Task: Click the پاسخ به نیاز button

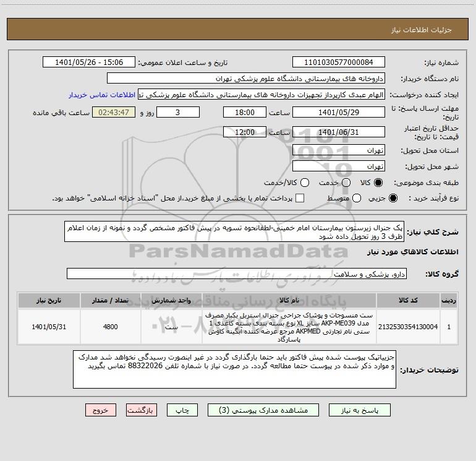Action: [359, 410]
